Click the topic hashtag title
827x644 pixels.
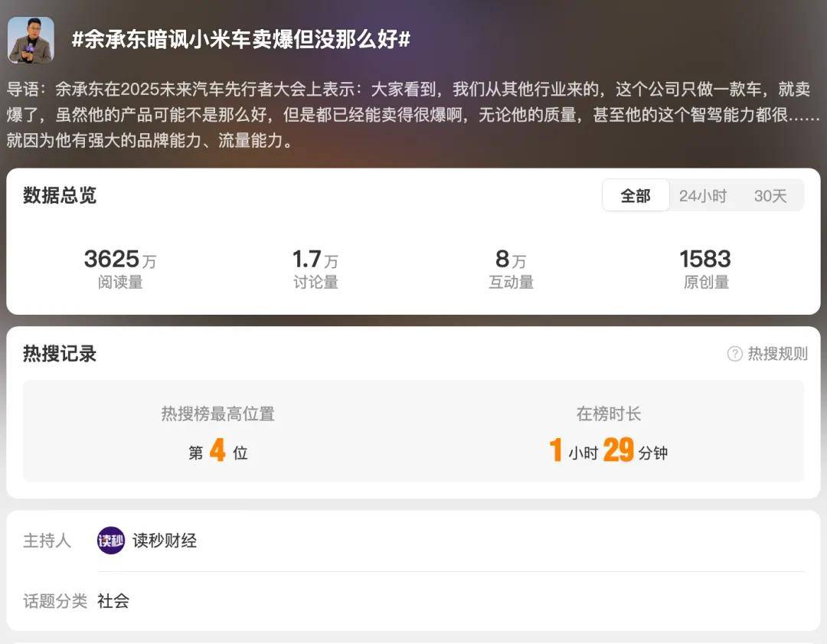point(241,40)
